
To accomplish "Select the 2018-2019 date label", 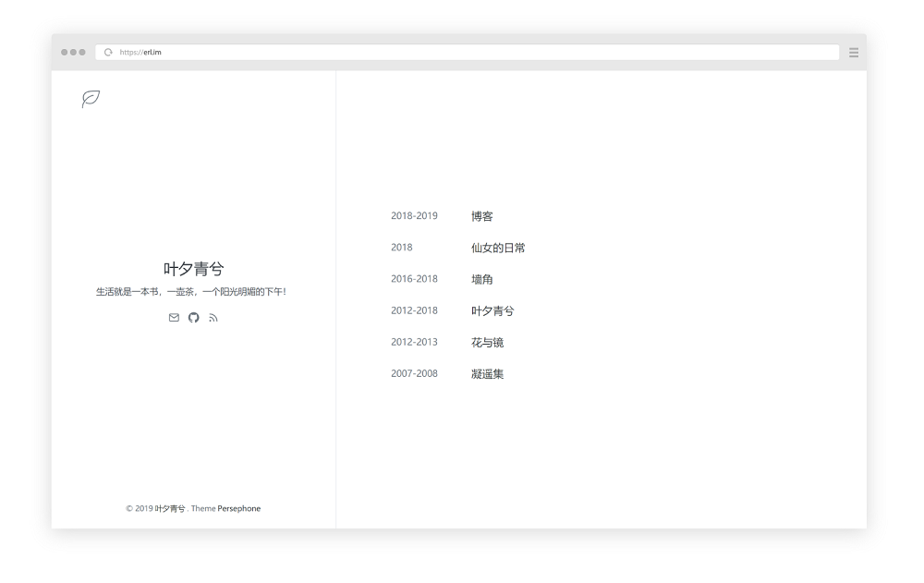I will [414, 216].
